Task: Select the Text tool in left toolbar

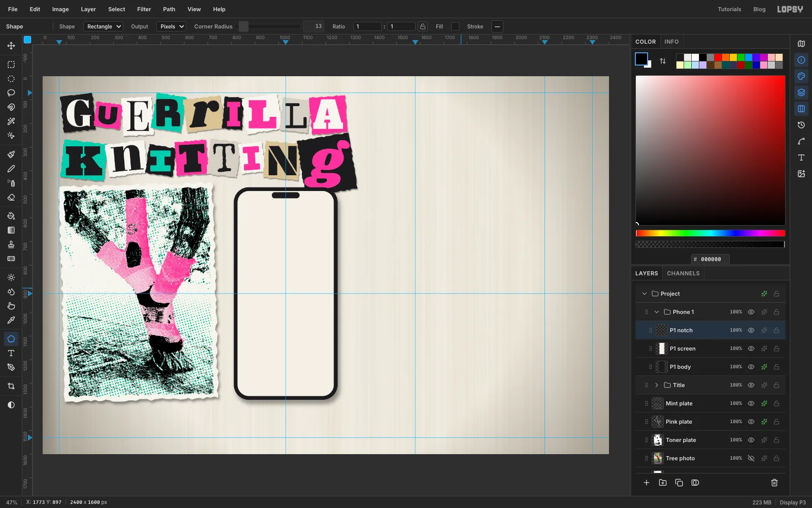Action: 11,353
